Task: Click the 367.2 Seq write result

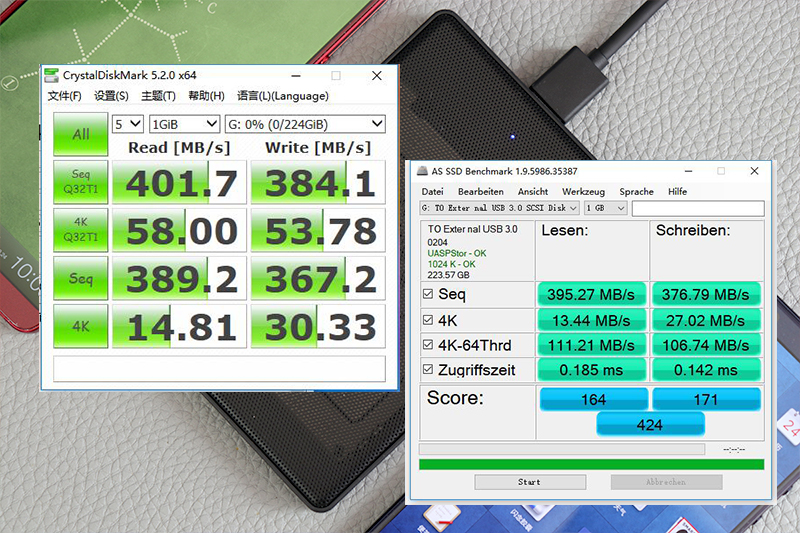Action: pos(318,278)
